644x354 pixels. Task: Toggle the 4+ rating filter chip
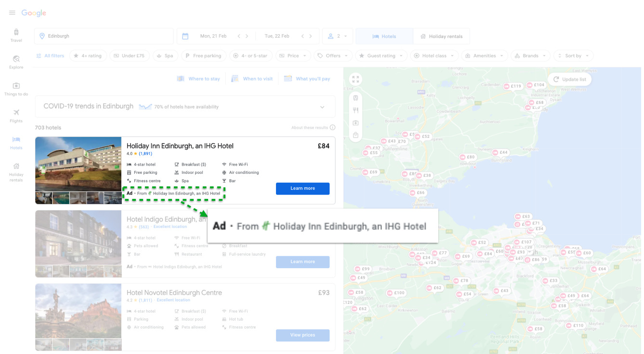(87, 56)
